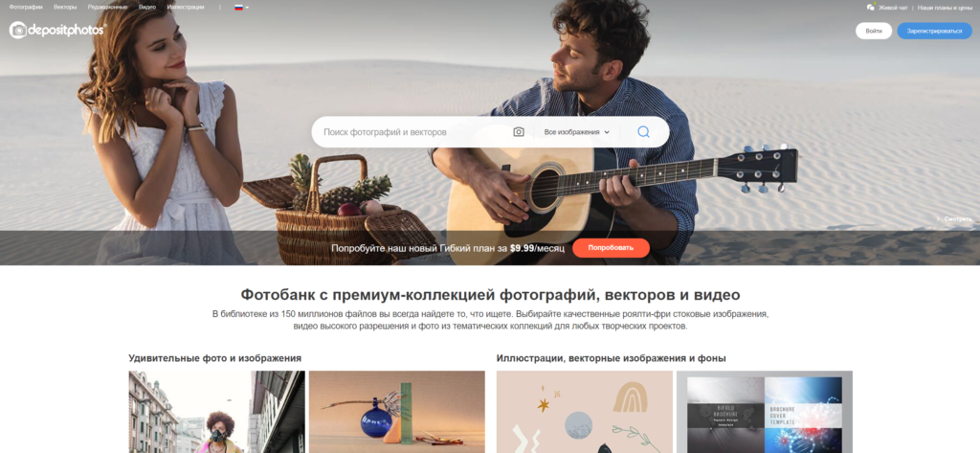Expand the 'Все изображения' dropdown
Image resolution: width=980 pixels, height=453 pixels.
click(576, 132)
